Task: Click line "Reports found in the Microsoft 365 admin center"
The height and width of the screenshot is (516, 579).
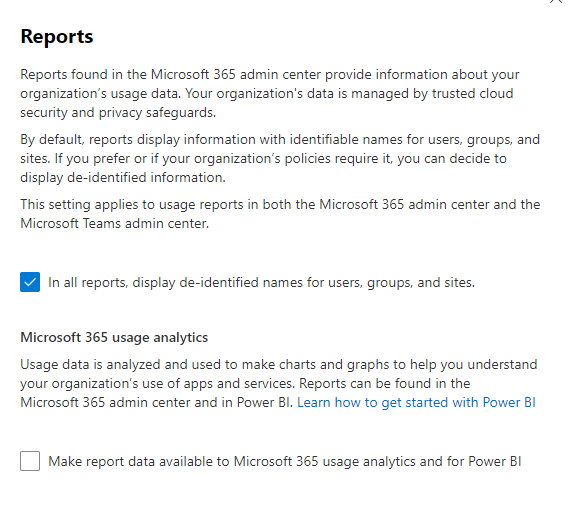Action: (270, 75)
